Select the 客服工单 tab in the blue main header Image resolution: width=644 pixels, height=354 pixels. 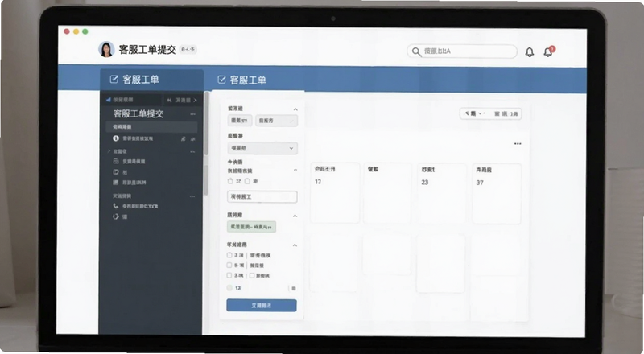(x=242, y=80)
